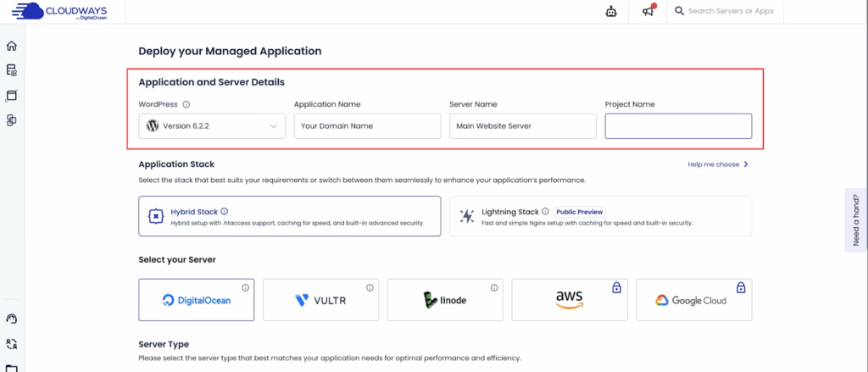Click the Vultr card info icon
Image resolution: width=868 pixels, height=372 pixels.
click(x=370, y=288)
